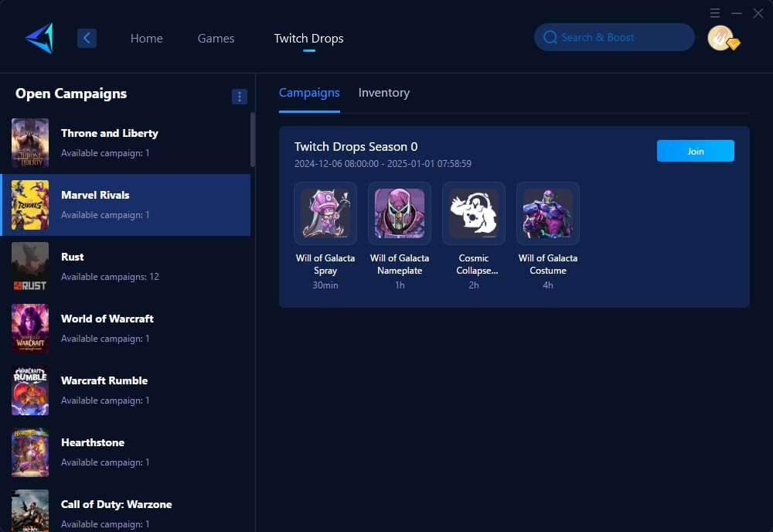773x532 pixels.
Task: Click the Throne and Liberty cover art
Action: [x=30, y=143]
